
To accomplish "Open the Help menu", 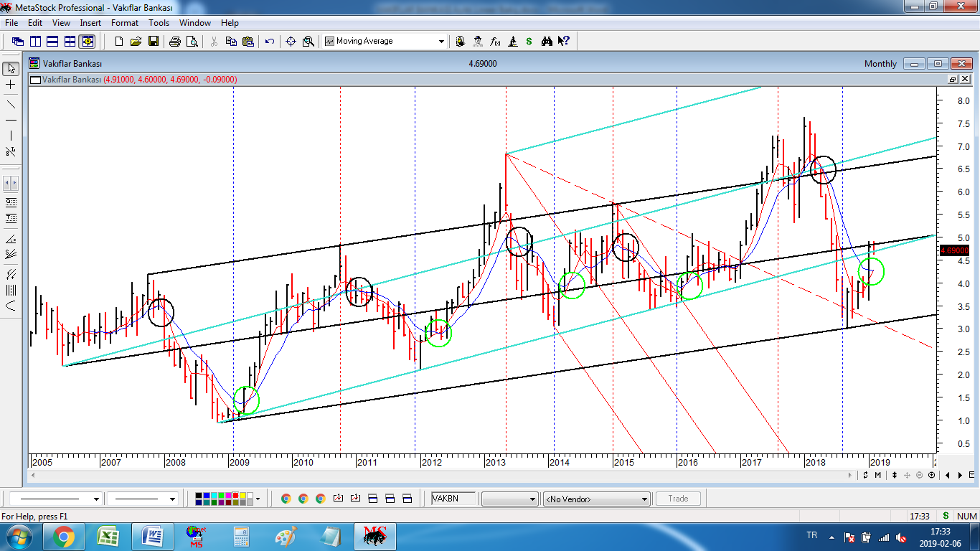I will [x=230, y=23].
